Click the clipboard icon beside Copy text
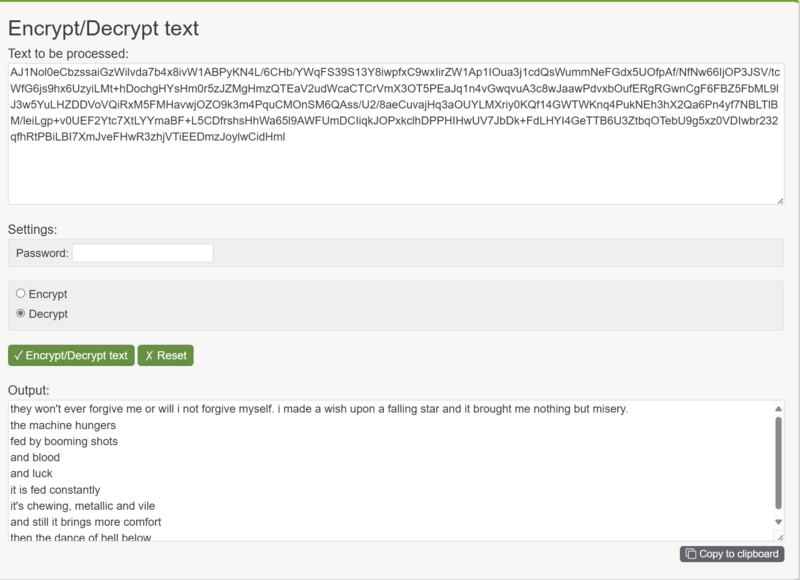The image size is (800, 580). (x=691, y=554)
